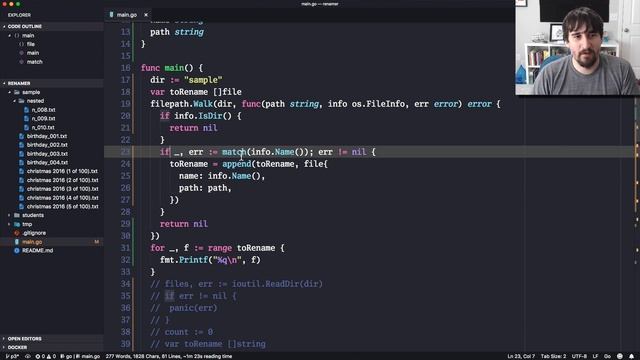The width and height of the screenshot is (640, 360).
Task: Open birthday_004.txt in explorer
Action: [x=47, y=162]
